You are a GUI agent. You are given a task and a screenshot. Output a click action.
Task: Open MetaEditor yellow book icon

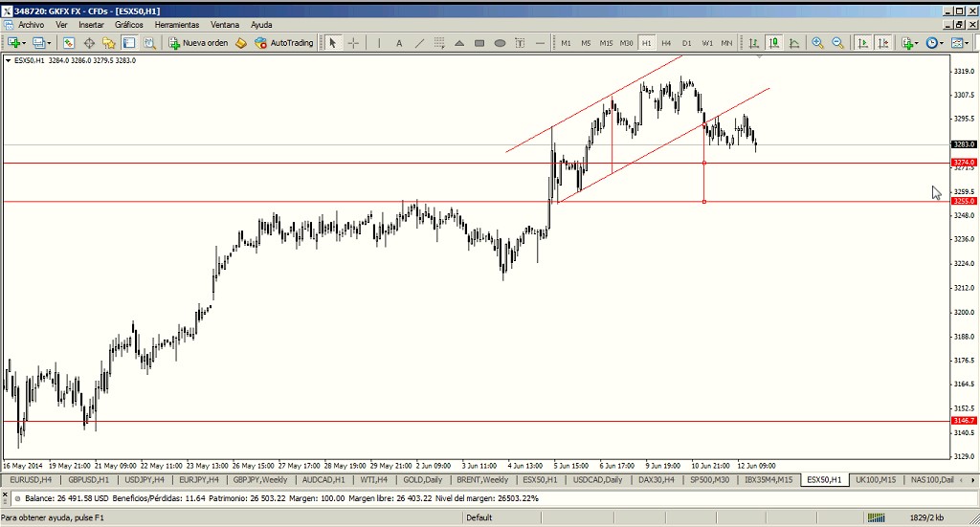[241, 42]
